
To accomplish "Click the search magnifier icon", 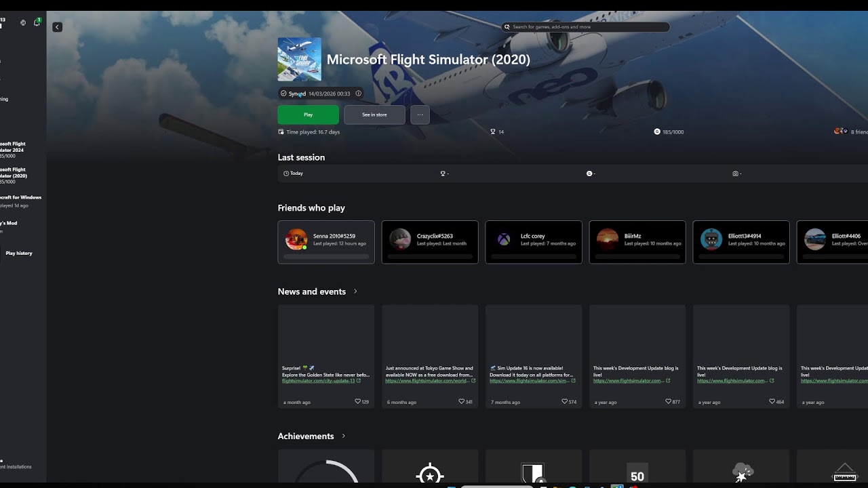I will (x=507, y=27).
